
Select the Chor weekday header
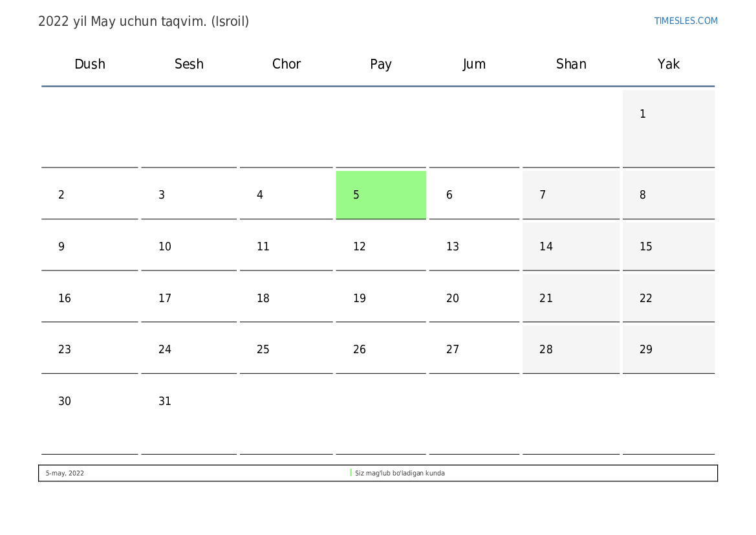click(x=286, y=64)
